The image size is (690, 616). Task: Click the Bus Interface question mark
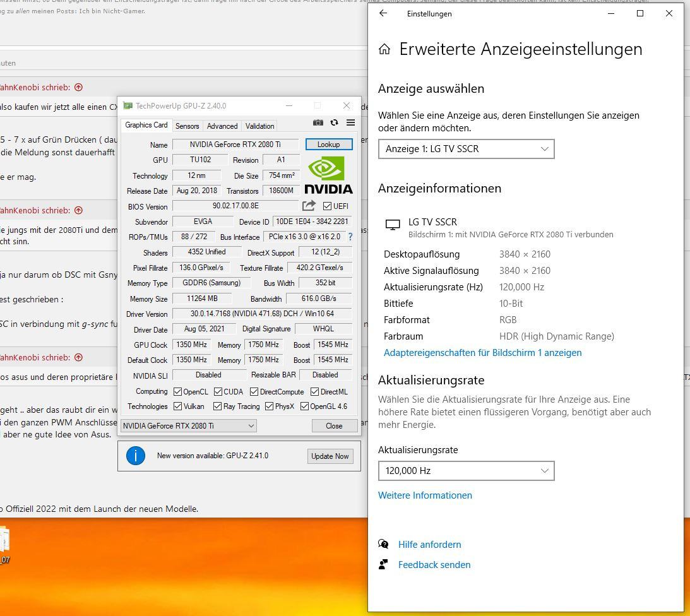(350, 237)
